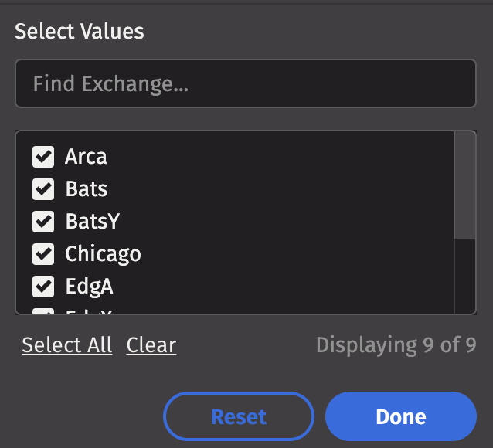Confirm selection with the Done button
The image size is (493, 448).
click(x=400, y=417)
